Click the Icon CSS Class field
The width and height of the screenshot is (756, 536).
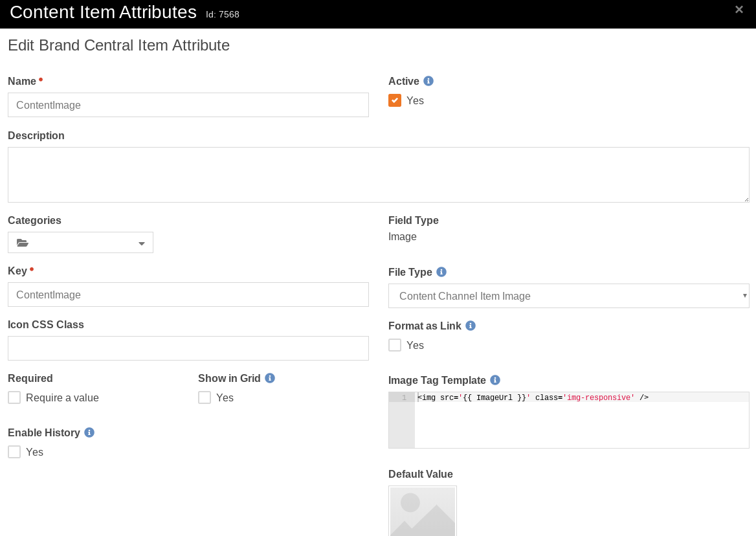(188, 348)
